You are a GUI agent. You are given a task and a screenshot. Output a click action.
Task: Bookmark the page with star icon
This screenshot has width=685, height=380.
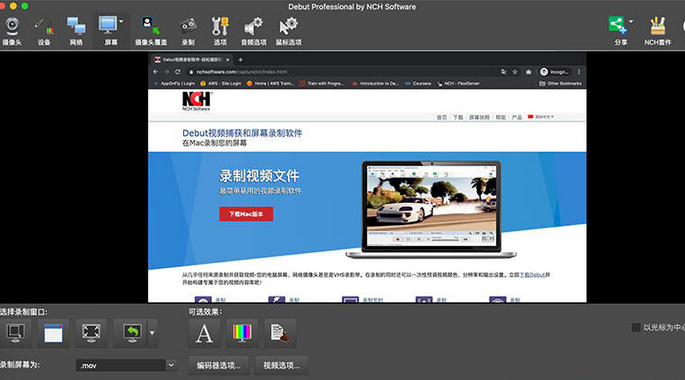(x=515, y=72)
